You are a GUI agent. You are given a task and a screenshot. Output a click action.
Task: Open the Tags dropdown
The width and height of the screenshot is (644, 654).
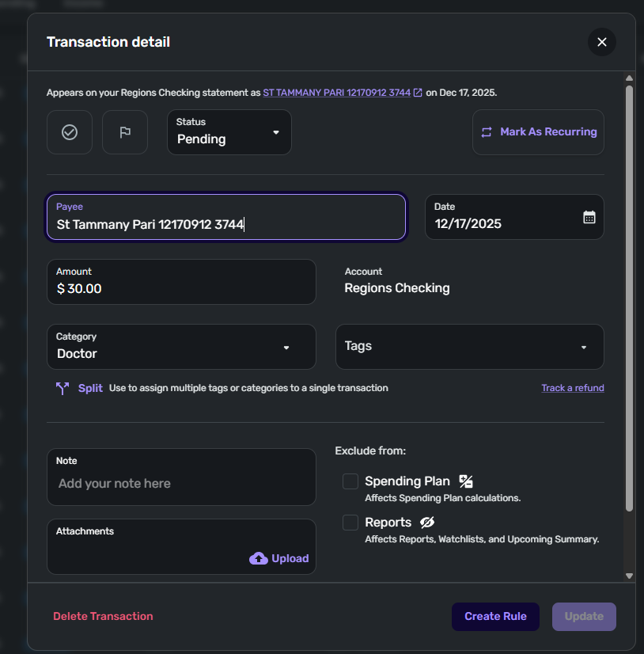pyautogui.click(x=470, y=347)
